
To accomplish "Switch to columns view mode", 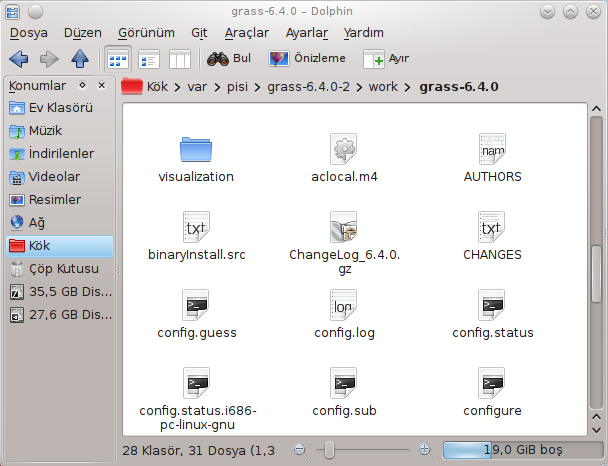I will click(x=180, y=59).
